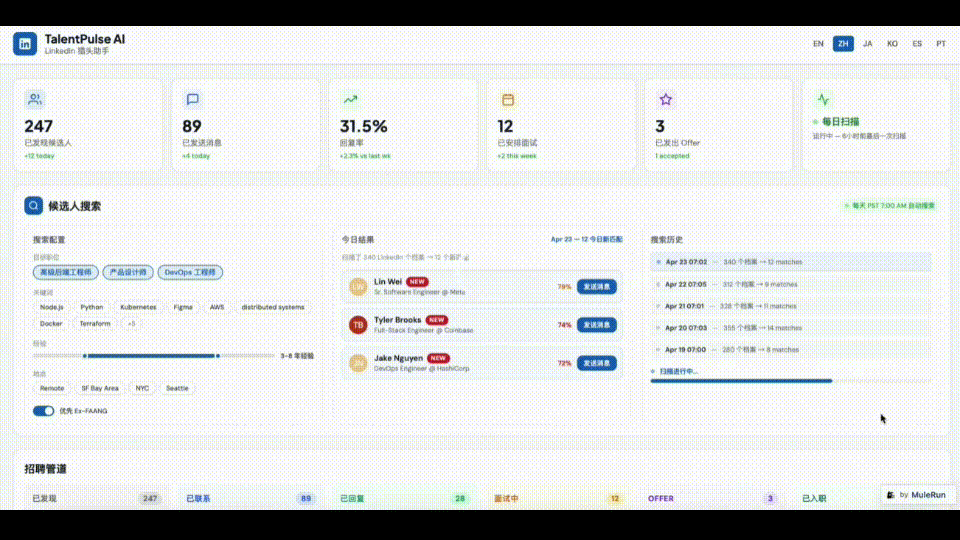
Task: Select the ZH language tab
Action: coord(843,43)
